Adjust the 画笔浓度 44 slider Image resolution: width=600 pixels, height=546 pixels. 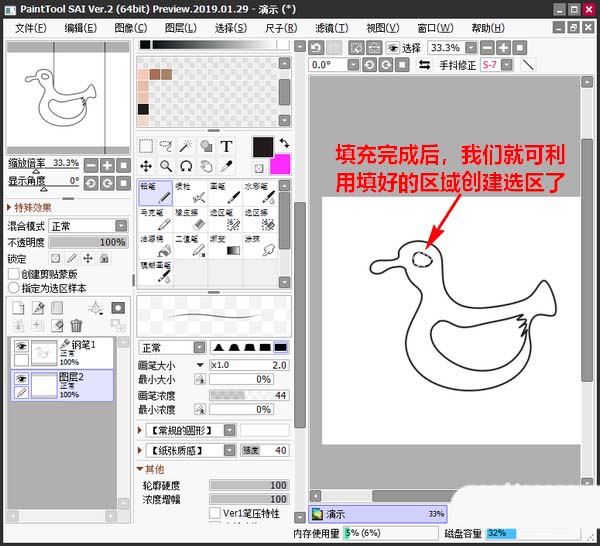249,395
